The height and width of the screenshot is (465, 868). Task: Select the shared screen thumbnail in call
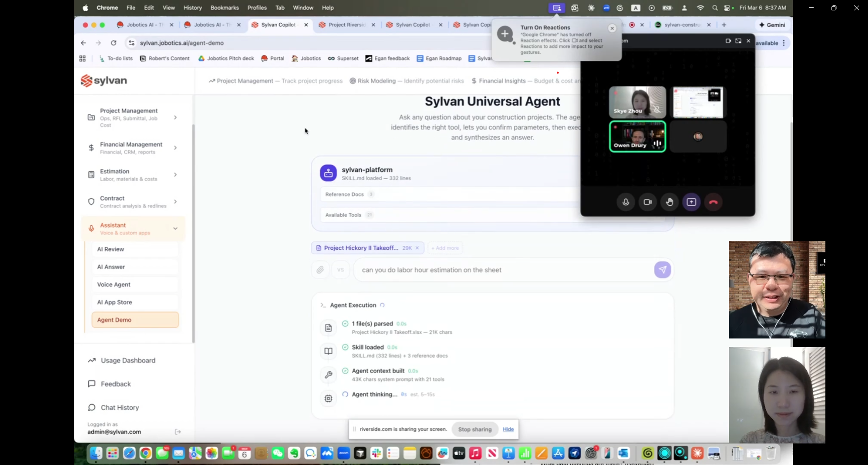(x=698, y=102)
